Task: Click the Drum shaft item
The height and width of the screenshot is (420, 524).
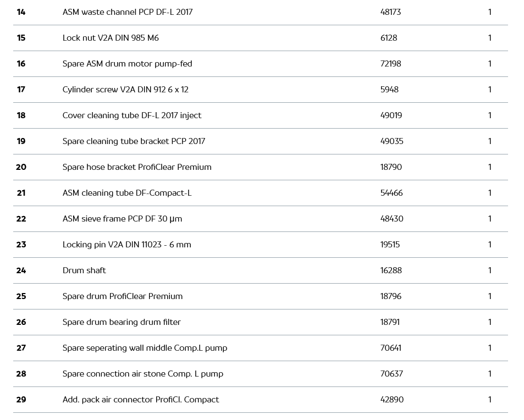Action: pos(84,270)
